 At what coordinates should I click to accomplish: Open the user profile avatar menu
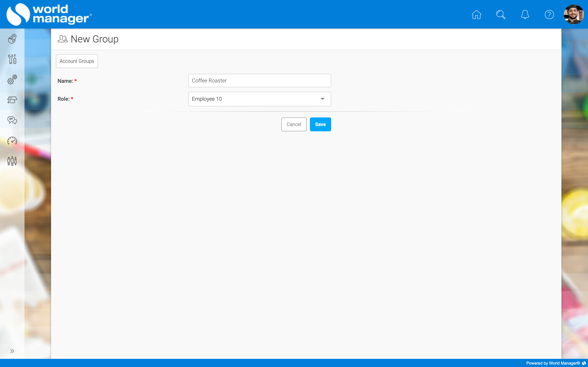[x=574, y=14]
